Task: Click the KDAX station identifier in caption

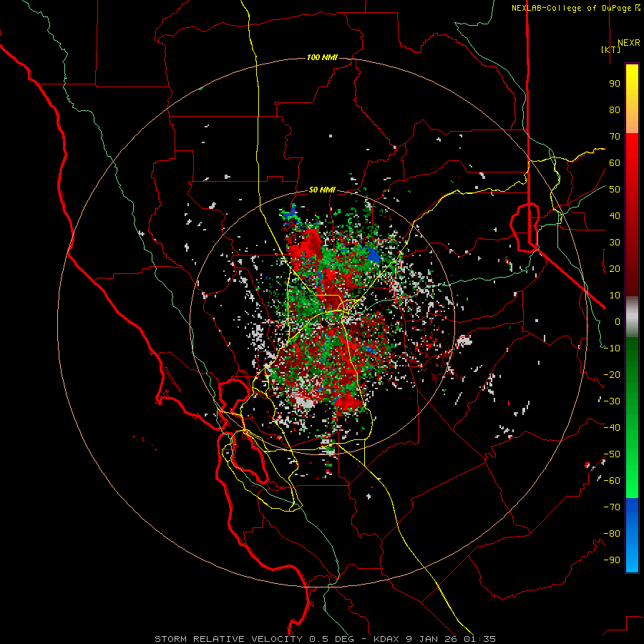Action: point(387,639)
